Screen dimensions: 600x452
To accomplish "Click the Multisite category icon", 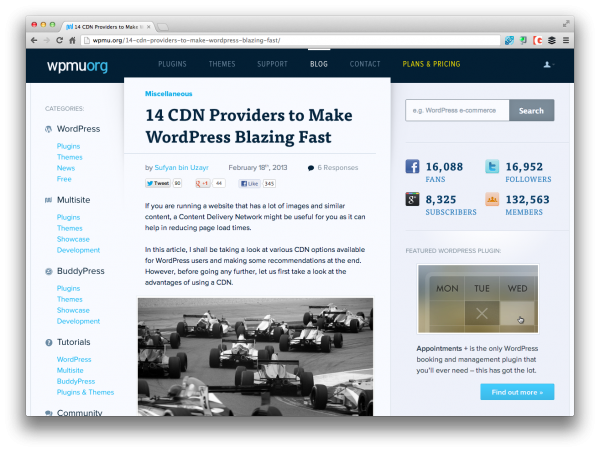I will click(48, 200).
